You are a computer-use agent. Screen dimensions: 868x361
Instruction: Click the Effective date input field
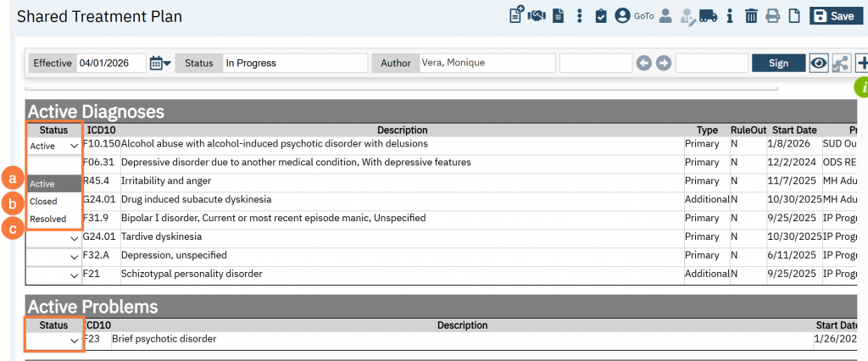click(110, 63)
